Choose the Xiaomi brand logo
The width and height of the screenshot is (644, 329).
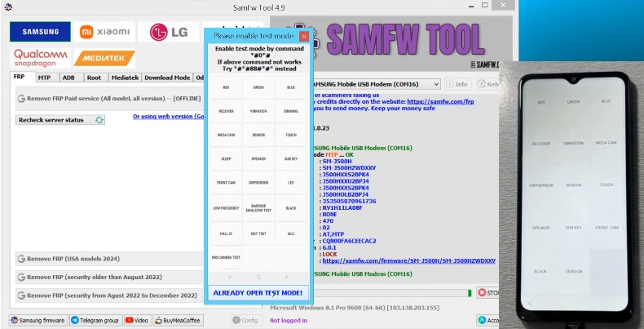pyautogui.click(x=104, y=31)
